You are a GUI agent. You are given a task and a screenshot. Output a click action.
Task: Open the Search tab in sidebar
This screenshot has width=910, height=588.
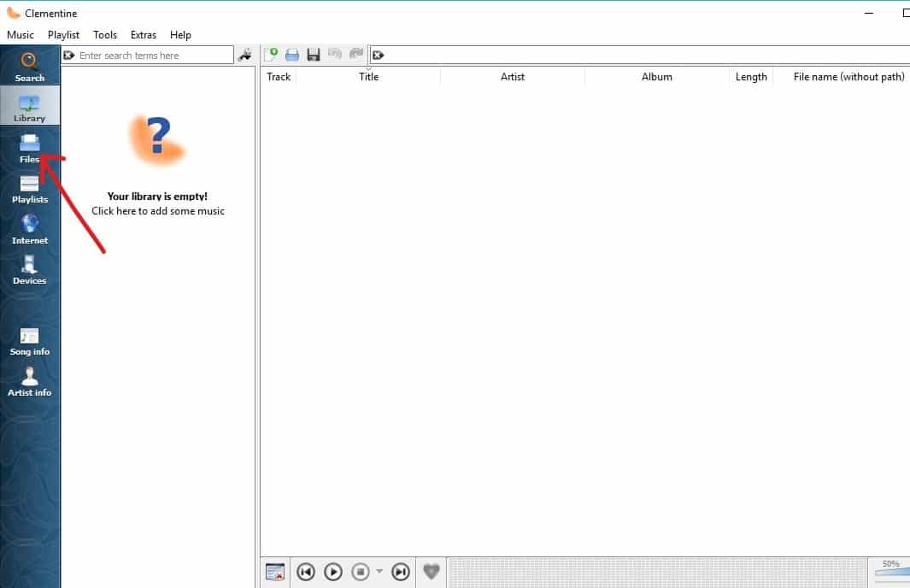[30, 66]
